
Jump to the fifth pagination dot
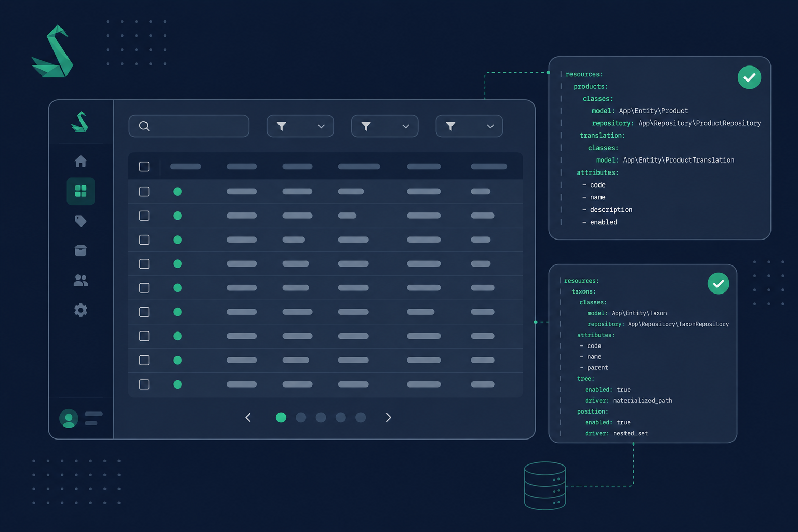pos(361,417)
